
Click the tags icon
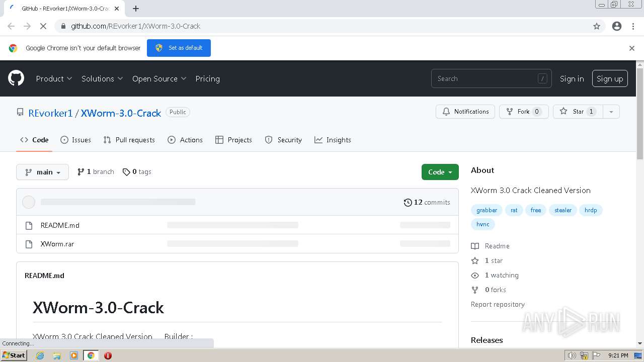[126, 172]
